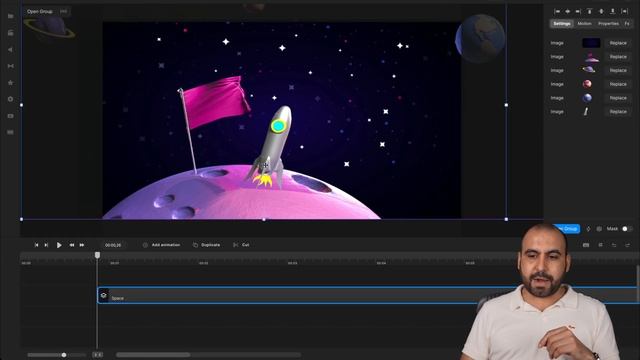
Task: Open the gear icon in sidebar
Action: pyautogui.click(x=11, y=99)
